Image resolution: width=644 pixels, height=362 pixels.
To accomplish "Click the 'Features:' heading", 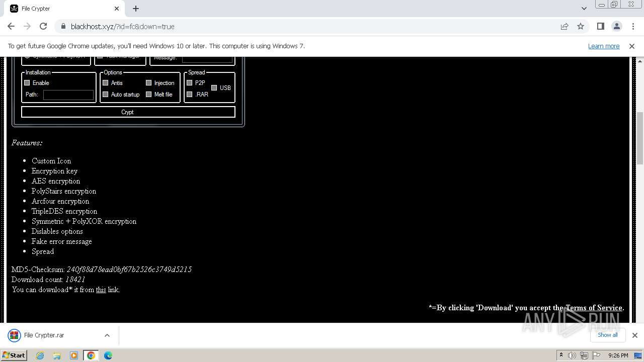I will pyautogui.click(x=27, y=143).
